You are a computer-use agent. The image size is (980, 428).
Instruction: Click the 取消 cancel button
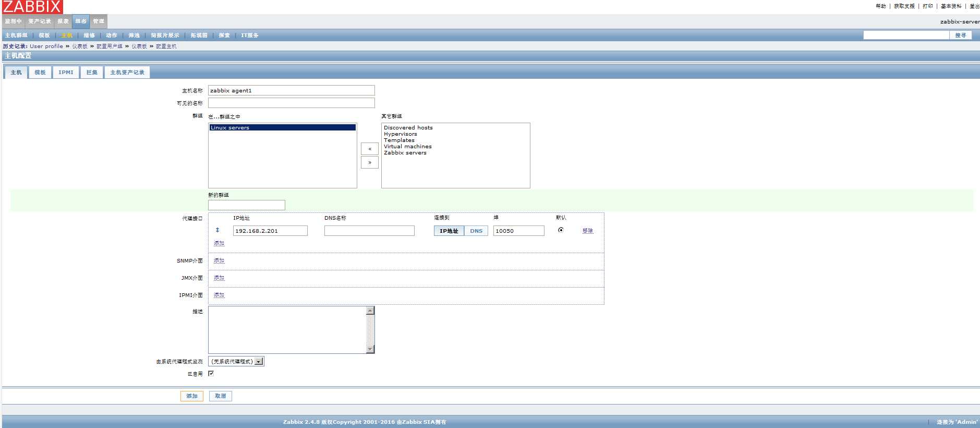[221, 396]
